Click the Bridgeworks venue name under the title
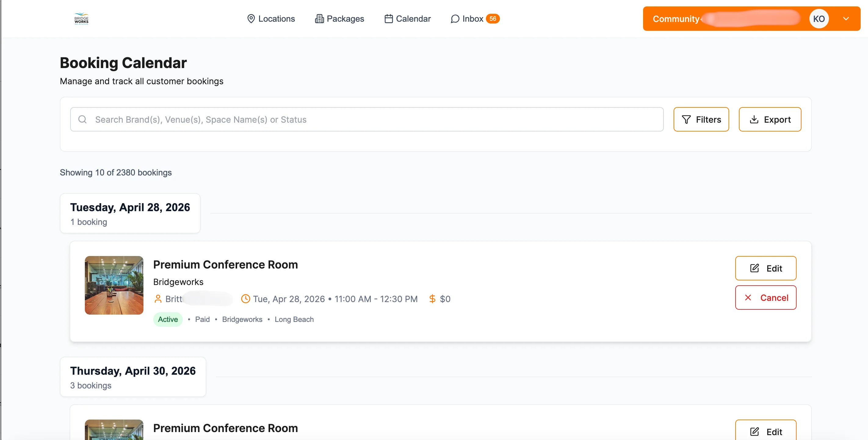The width and height of the screenshot is (868, 440). click(178, 282)
